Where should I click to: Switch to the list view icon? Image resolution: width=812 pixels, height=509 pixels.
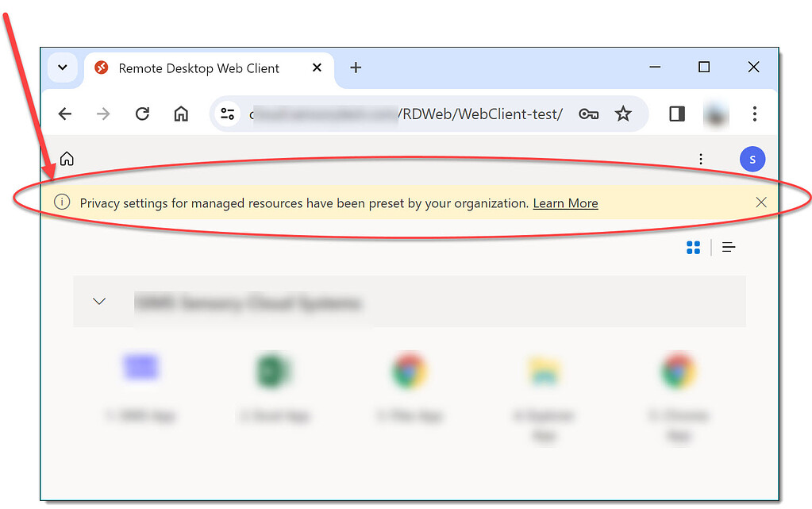pos(729,247)
